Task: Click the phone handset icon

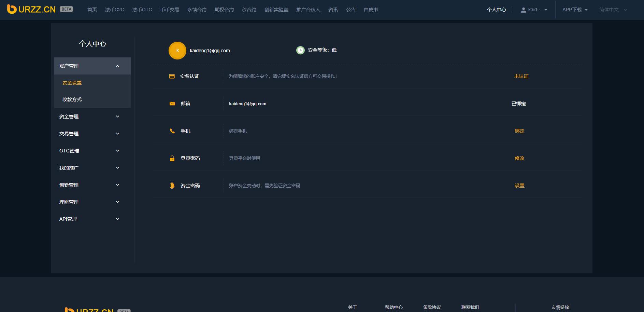Action: click(172, 131)
